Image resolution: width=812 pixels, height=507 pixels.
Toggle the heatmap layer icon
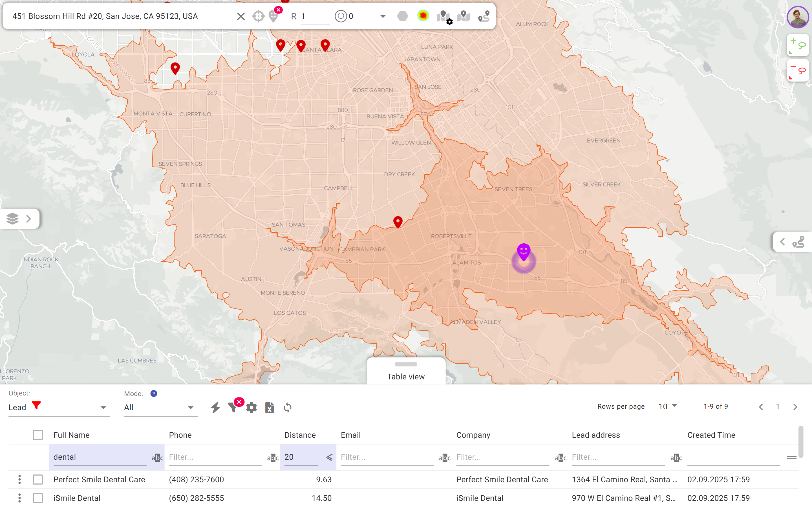tap(423, 16)
